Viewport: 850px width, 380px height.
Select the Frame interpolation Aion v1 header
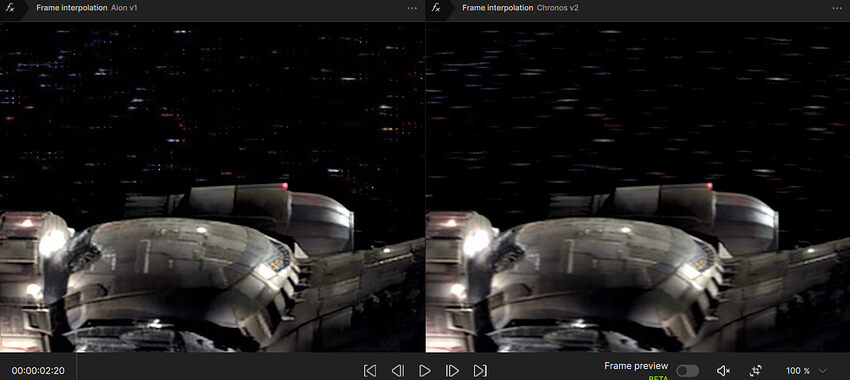(x=87, y=8)
